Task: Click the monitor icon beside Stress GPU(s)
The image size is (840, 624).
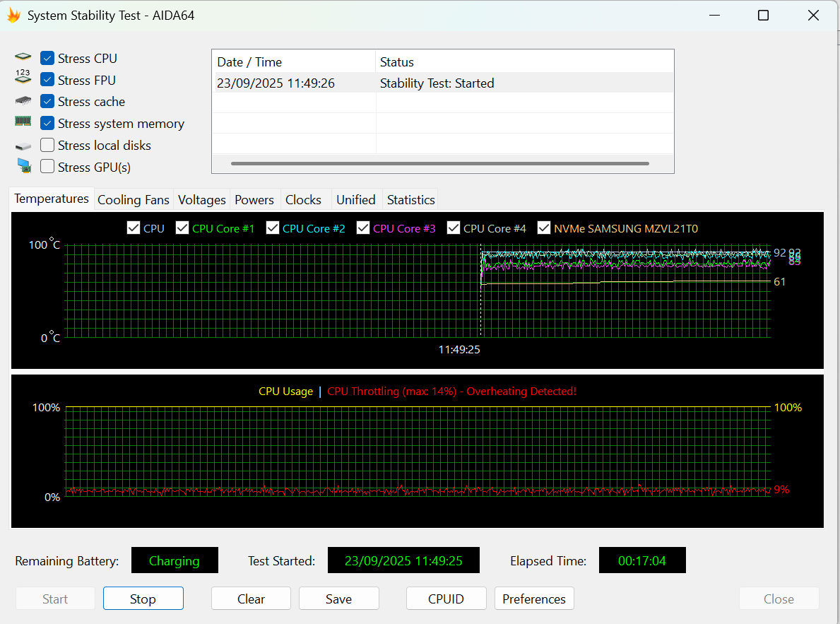Action: 24,165
